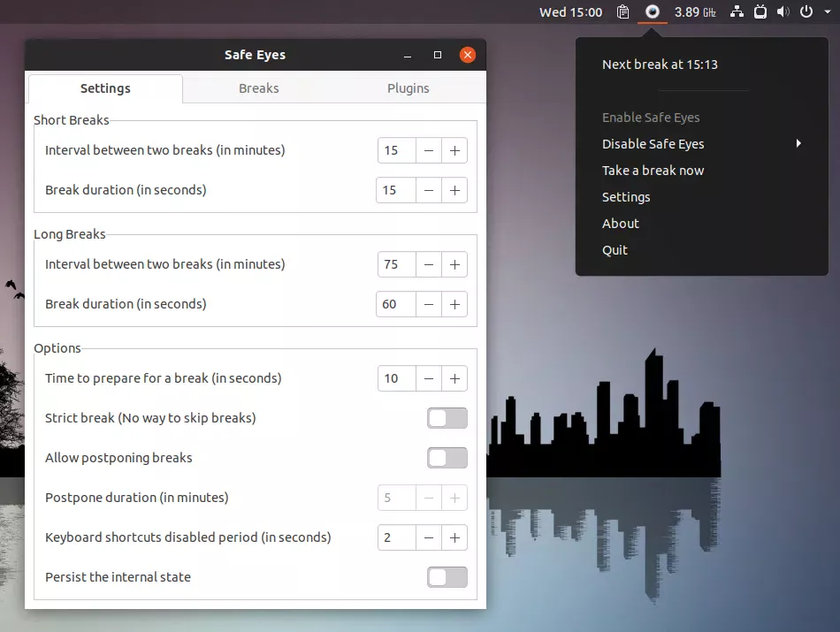Open About from the tray menu
840x632 pixels.
pyautogui.click(x=620, y=224)
